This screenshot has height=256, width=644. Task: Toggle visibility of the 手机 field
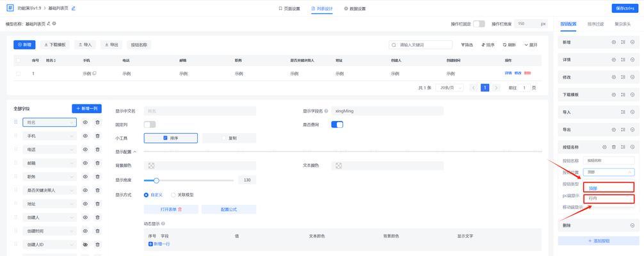pyautogui.click(x=85, y=136)
